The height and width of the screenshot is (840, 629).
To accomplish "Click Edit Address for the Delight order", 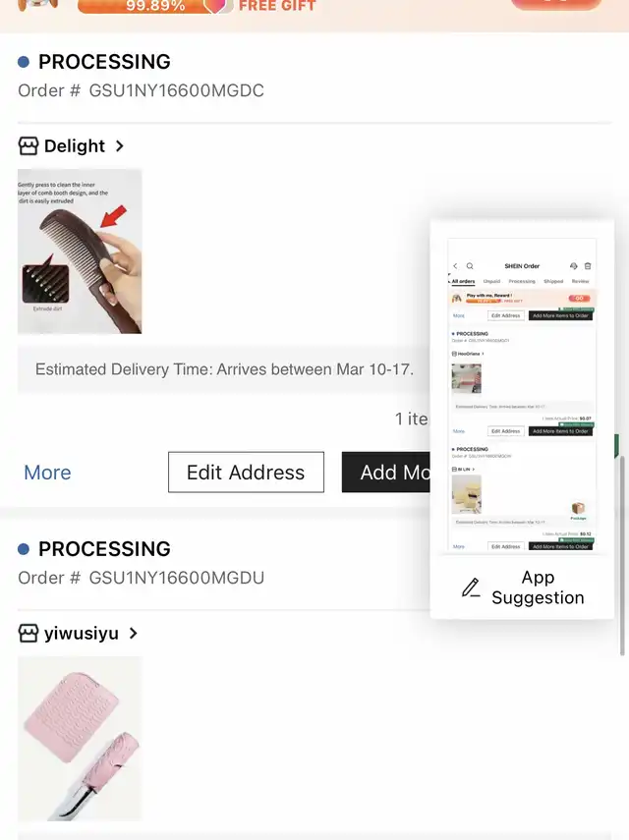I will (x=246, y=472).
